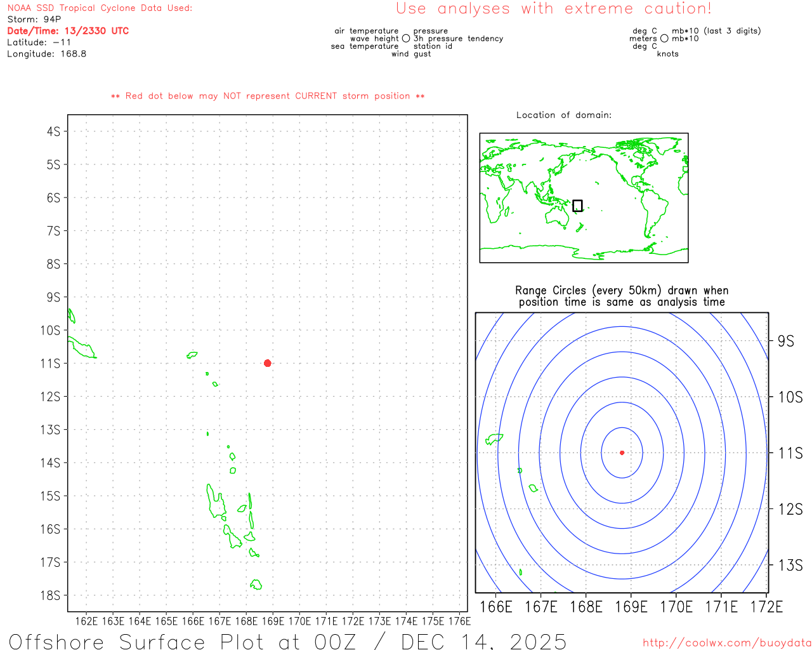812x650 pixels.
Task: Click the 'Use analyses with extreme caution!' heading
Action: tap(553, 9)
